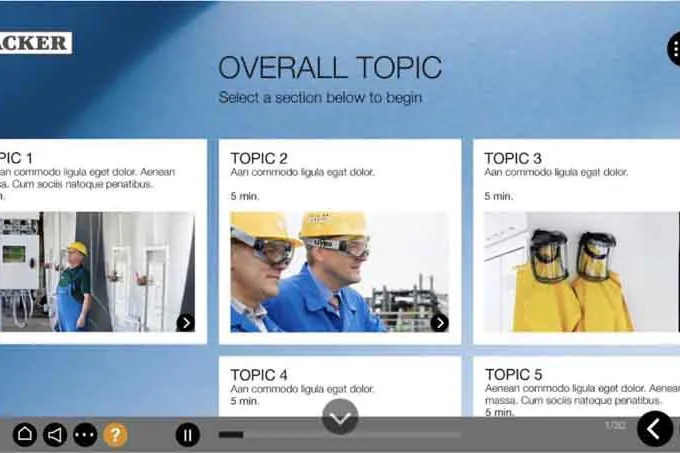Image resolution: width=680 pixels, height=453 pixels.
Task: Open Topic 2 via its arrow button
Action: pos(440,323)
